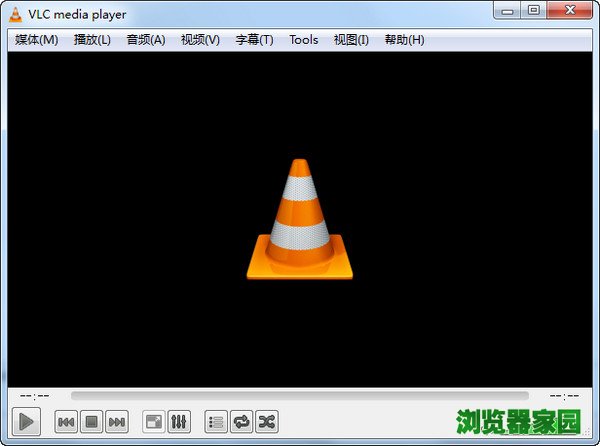Viewport: 600px width, 446px height.
Task: Show the playlist panel
Action: click(216, 422)
